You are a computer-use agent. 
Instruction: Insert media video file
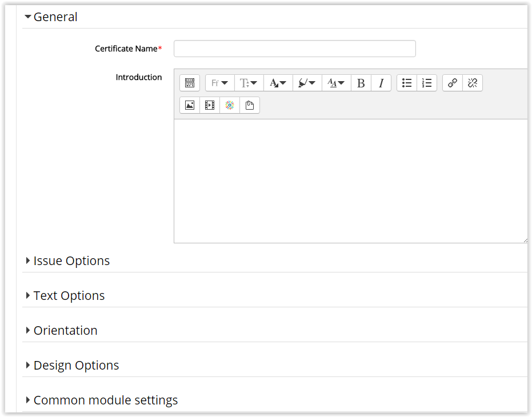click(210, 105)
